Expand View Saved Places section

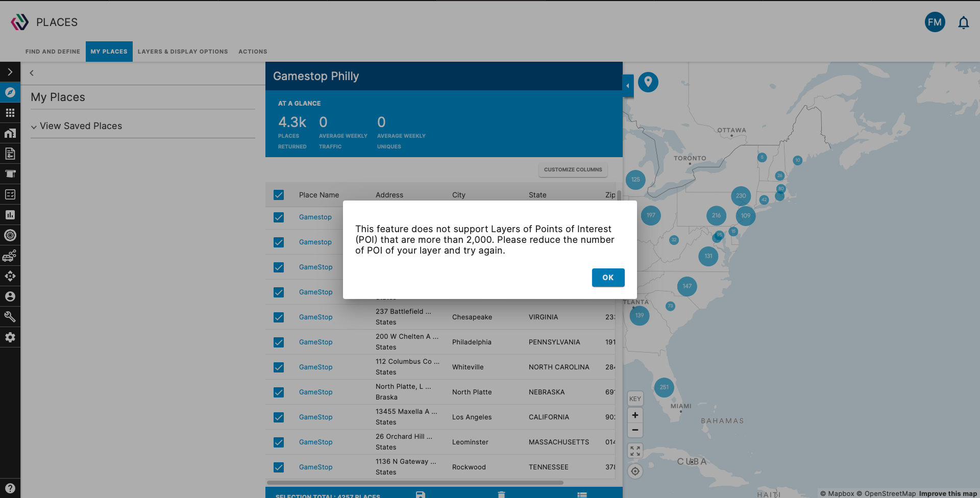[77, 126]
